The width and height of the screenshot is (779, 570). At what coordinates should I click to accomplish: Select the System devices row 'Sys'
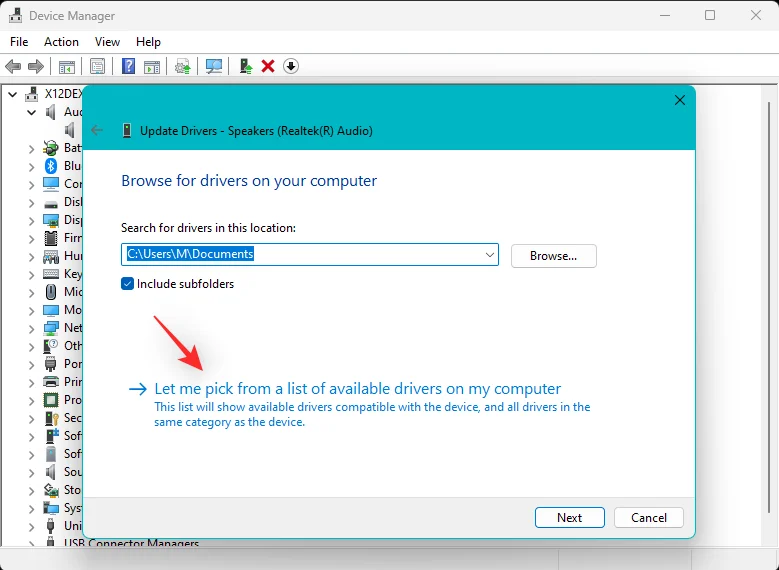tap(73, 508)
